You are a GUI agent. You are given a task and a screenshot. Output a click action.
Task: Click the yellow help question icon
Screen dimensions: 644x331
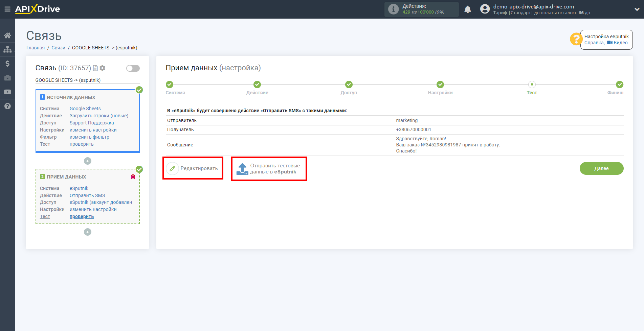[x=576, y=39]
